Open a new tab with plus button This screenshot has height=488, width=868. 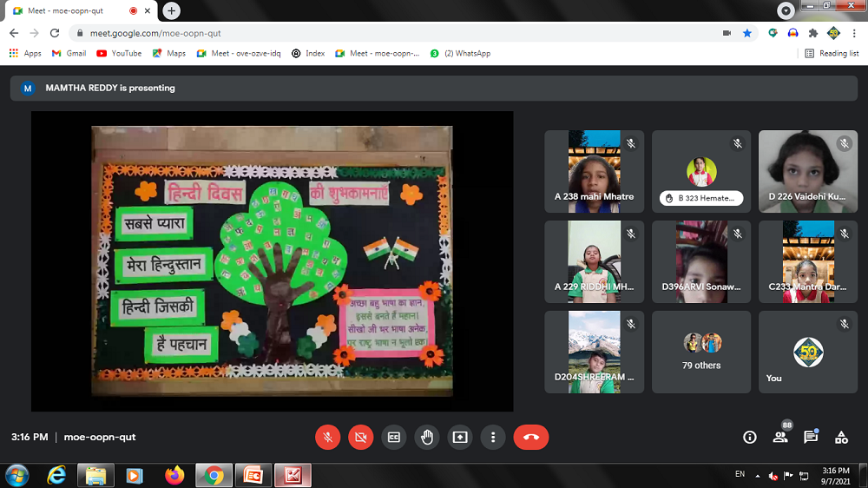pyautogui.click(x=172, y=10)
